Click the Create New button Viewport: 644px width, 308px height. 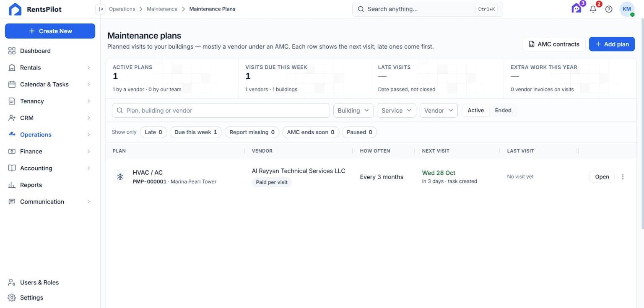click(x=50, y=31)
